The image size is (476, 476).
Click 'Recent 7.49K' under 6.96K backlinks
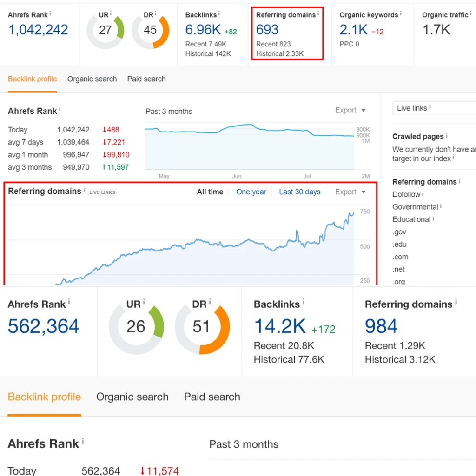206,44
